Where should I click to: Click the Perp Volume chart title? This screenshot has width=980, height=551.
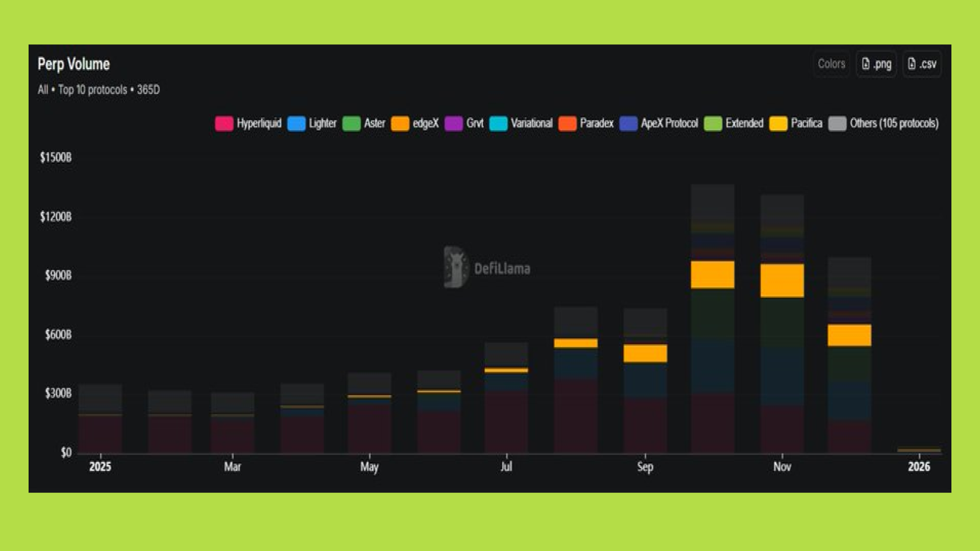pyautogui.click(x=73, y=64)
